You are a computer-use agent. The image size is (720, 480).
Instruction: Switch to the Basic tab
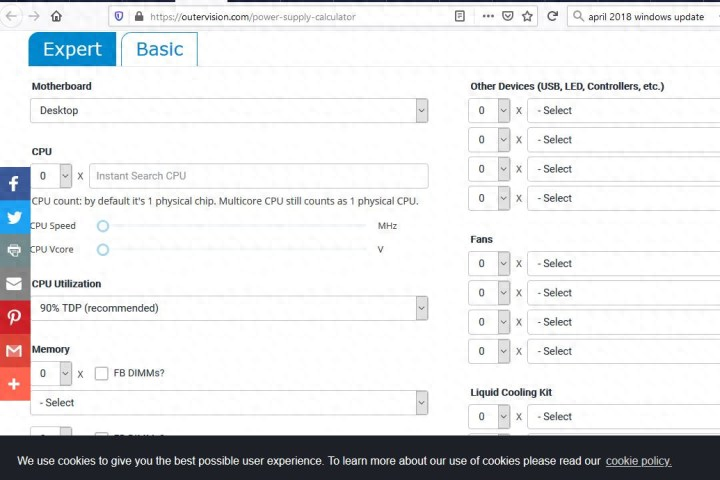pos(159,50)
